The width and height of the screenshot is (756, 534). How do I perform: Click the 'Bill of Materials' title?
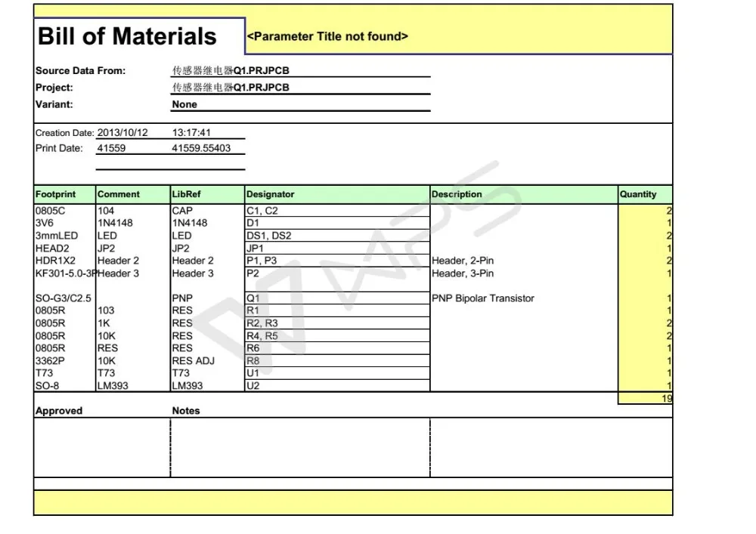[127, 36]
